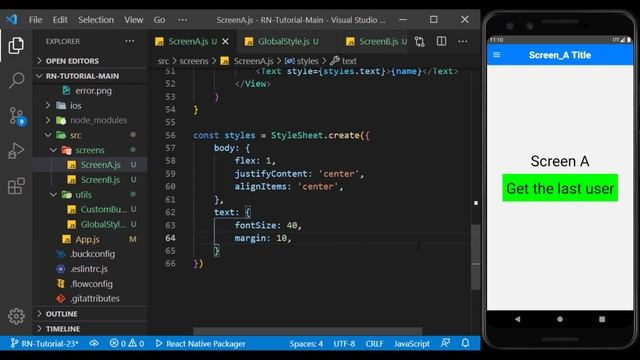
Task: Open the hamburger menu in phone emulator
Action: (x=497, y=55)
